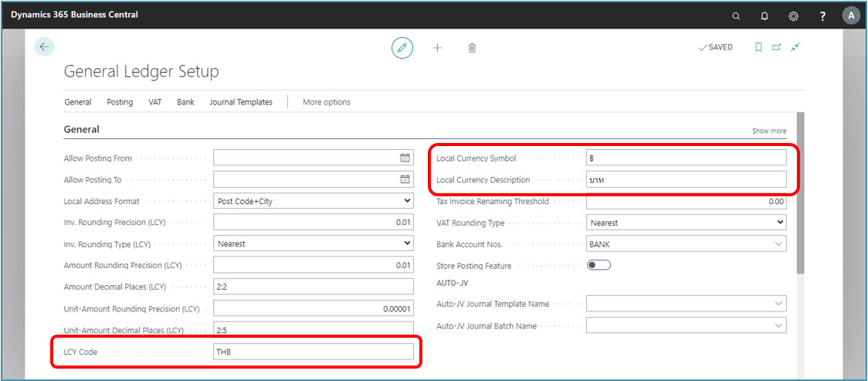Click the LCY Code field THB
The width and height of the screenshot is (868, 381).
point(314,352)
